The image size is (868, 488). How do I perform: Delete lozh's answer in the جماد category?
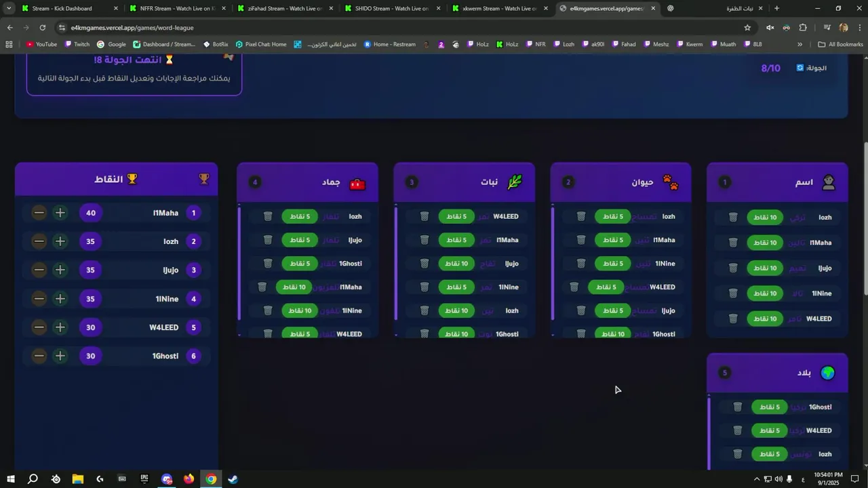pyautogui.click(x=268, y=216)
